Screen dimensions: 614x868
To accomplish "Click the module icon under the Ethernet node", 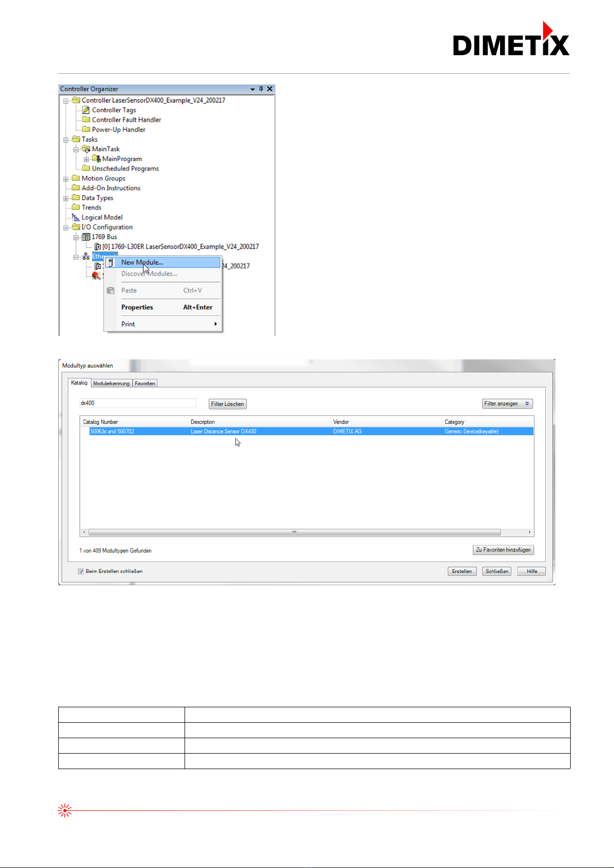I will (x=97, y=266).
